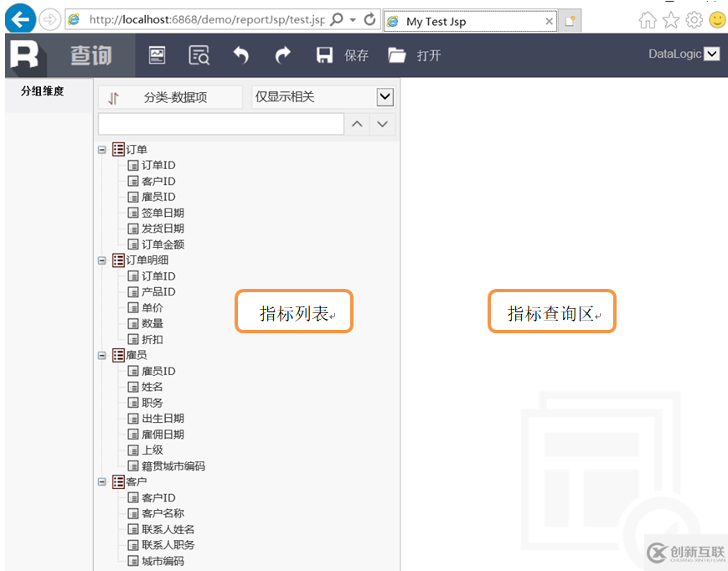Click the save floppy disk icon
Image resolution: width=728 pixels, height=571 pixels.
(324, 55)
